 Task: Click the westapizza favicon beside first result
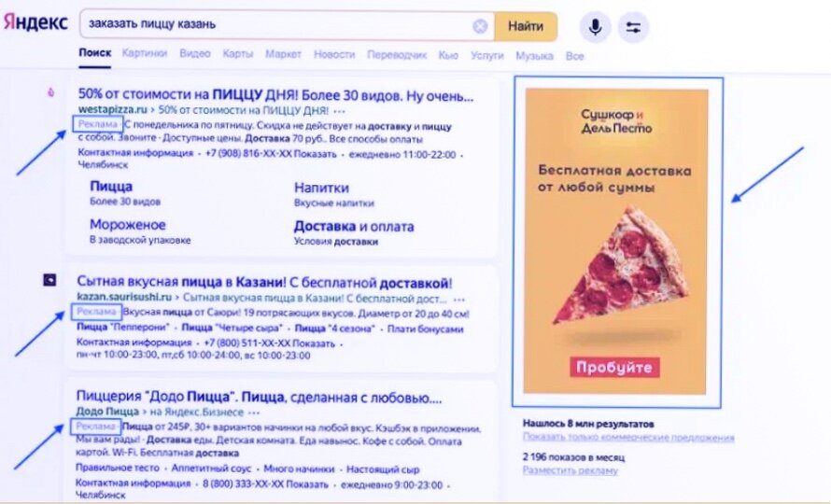click(x=50, y=92)
